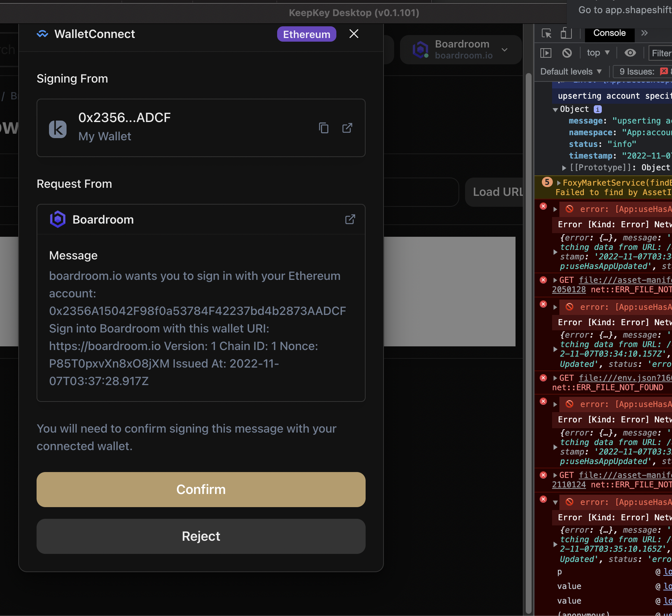Open the top frame context dropdown

coord(597,53)
